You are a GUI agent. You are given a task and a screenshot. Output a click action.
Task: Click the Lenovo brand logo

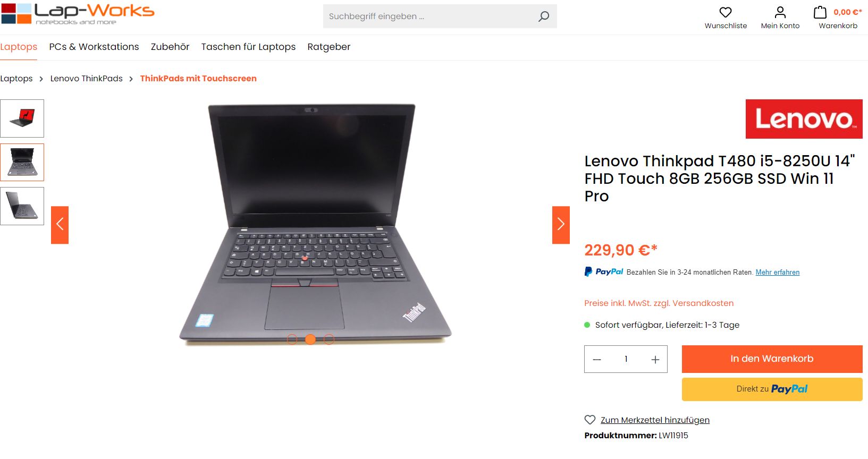804,119
